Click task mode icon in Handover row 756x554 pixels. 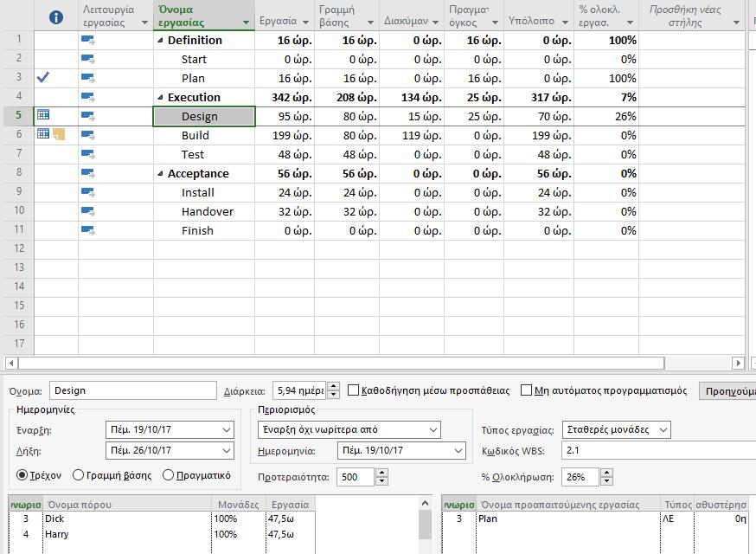click(87, 211)
